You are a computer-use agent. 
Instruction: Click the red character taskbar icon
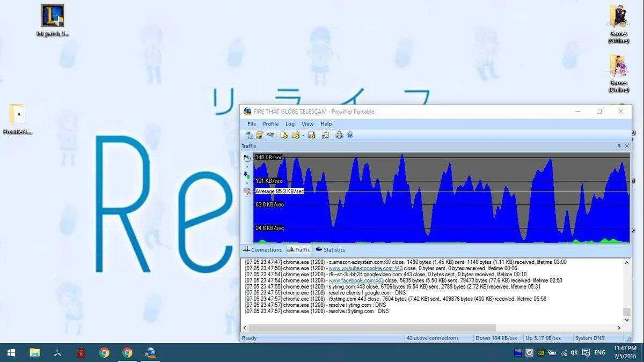[81, 352]
